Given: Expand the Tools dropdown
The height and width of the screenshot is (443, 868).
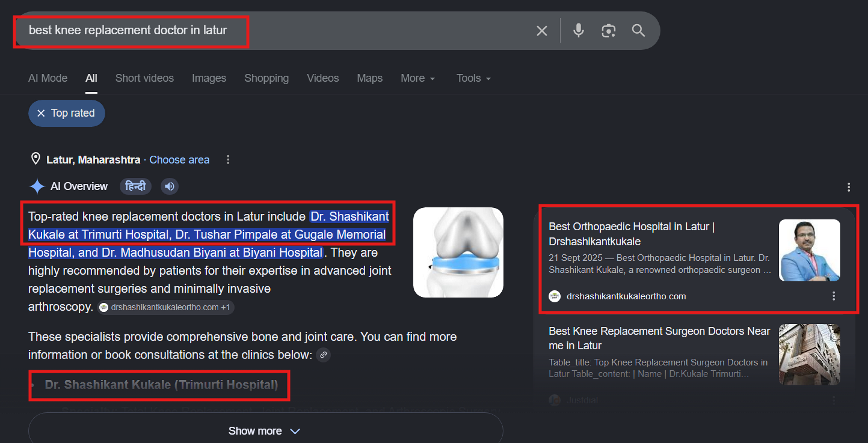Looking at the screenshot, I should [x=473, y=78].
